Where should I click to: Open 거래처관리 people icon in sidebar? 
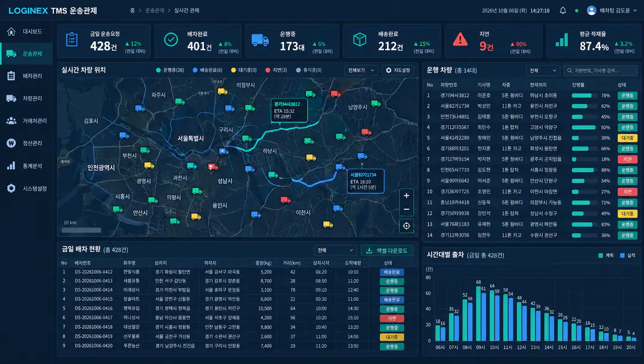pos(11,121)
